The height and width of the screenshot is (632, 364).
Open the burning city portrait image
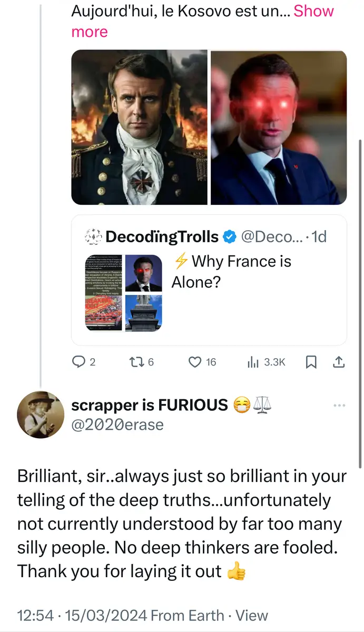(x=140, y=127)
